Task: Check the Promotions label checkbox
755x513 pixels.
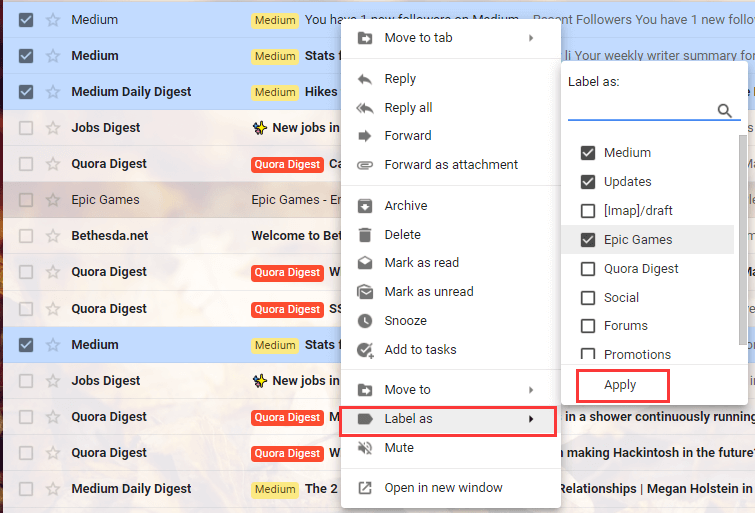Action: pyautogui.click(x=587, y=354)
